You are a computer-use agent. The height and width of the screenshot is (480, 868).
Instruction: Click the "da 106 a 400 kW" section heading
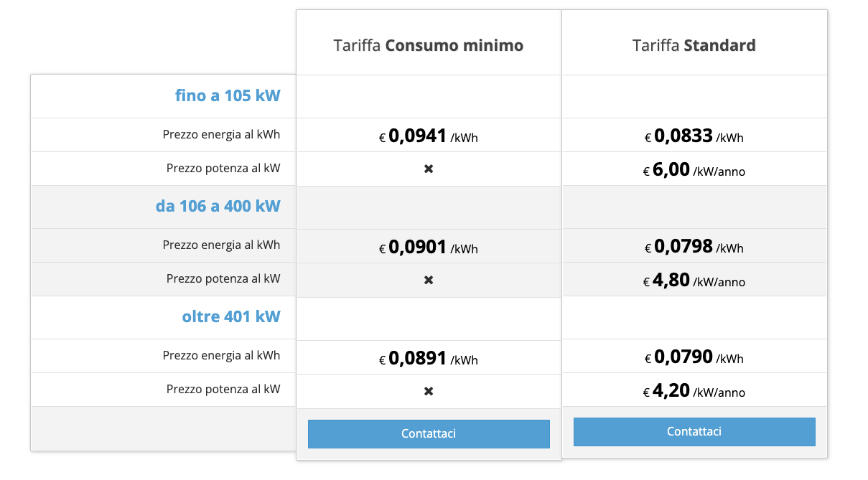(x=218, y=207)
